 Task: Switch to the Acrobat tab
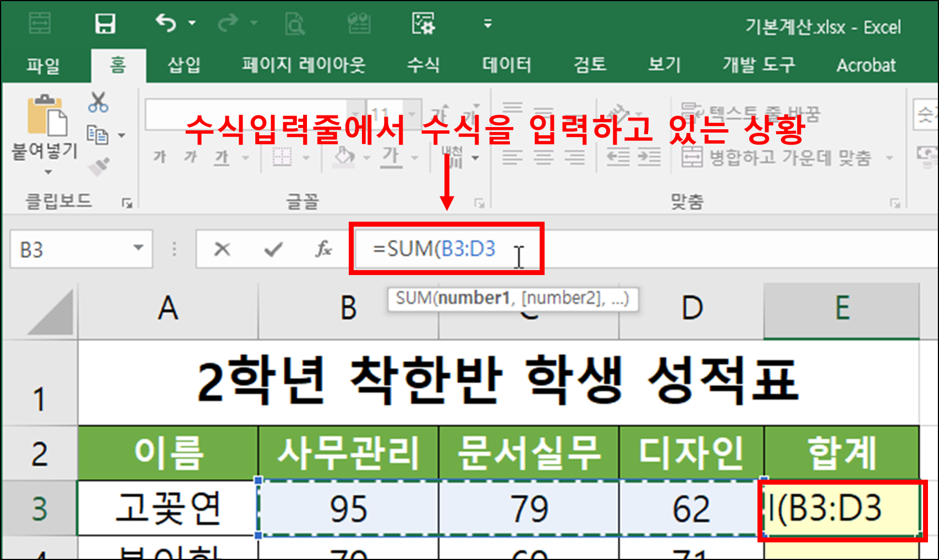[866, 65]
